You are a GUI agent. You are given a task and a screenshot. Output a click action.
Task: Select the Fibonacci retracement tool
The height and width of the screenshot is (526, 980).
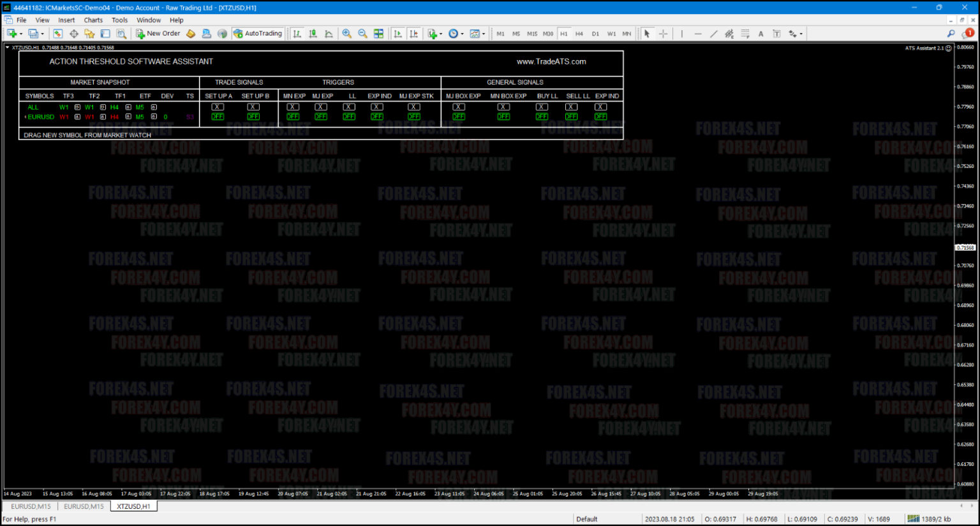point(745,34)
